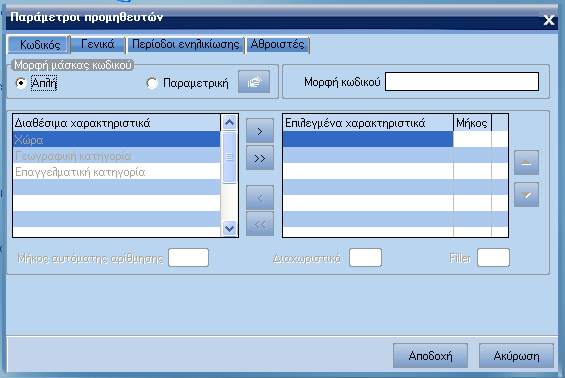Screen dimensions: 565x378
Task: Click the scrollbar down arrow of available list
Action: coord(229,228)
